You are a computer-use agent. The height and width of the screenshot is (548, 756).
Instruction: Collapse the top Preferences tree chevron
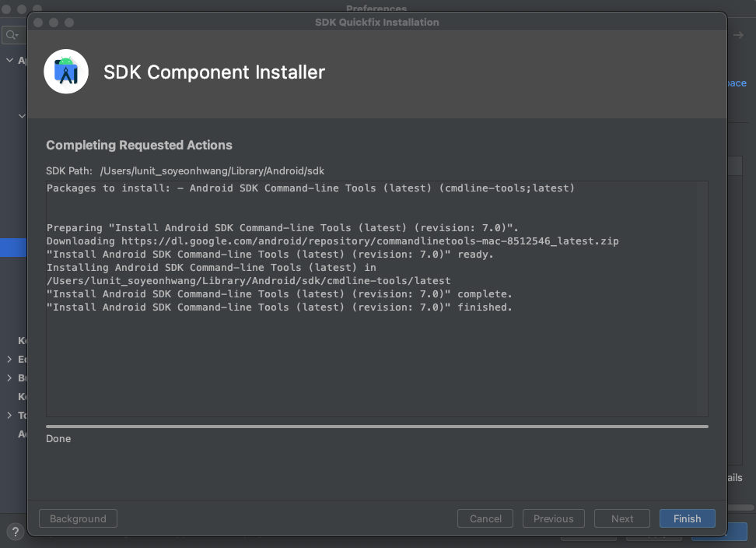click(9, 60)
